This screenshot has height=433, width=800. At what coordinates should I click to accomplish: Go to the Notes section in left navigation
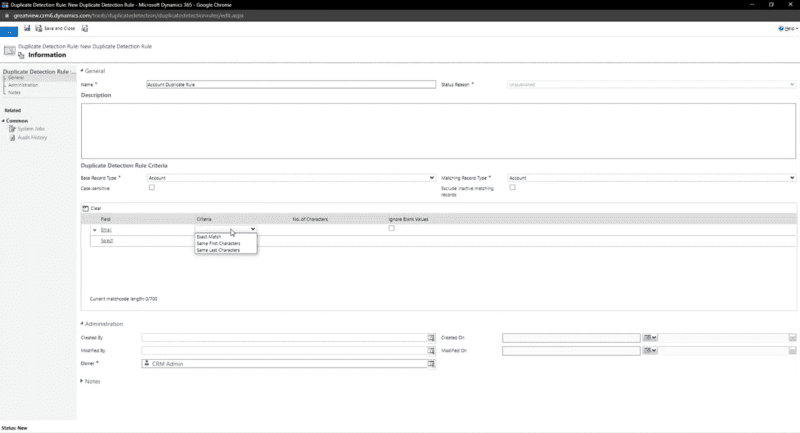(14, 92)
